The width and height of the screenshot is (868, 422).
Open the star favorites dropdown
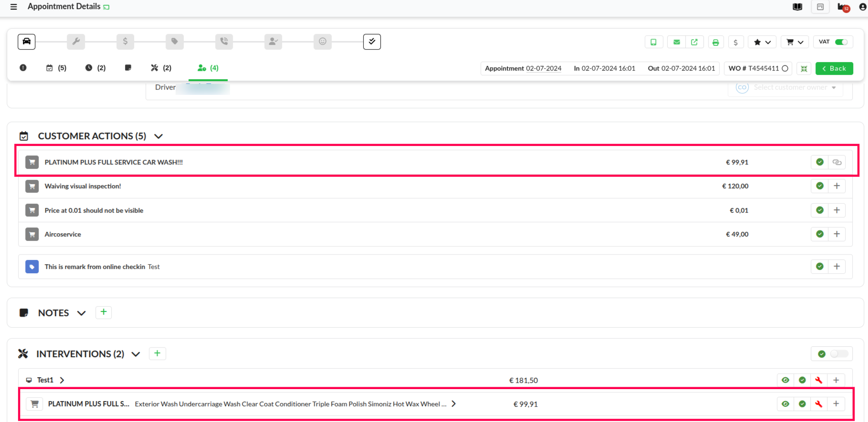(x=762, y=42)
